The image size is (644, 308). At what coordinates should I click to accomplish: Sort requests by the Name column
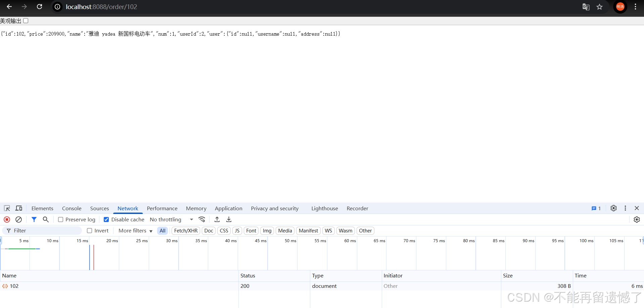(119, 276)
